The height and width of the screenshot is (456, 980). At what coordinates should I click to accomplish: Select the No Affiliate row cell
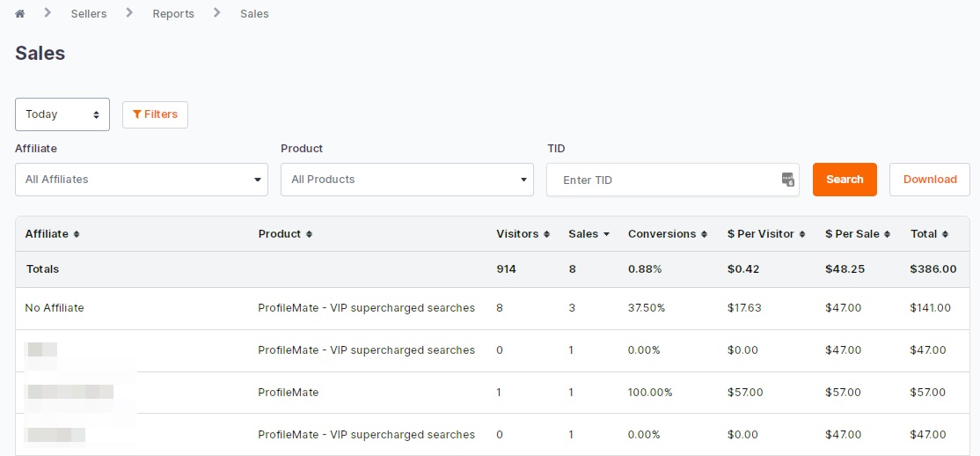pyautogui.click(x=55, y=308)
